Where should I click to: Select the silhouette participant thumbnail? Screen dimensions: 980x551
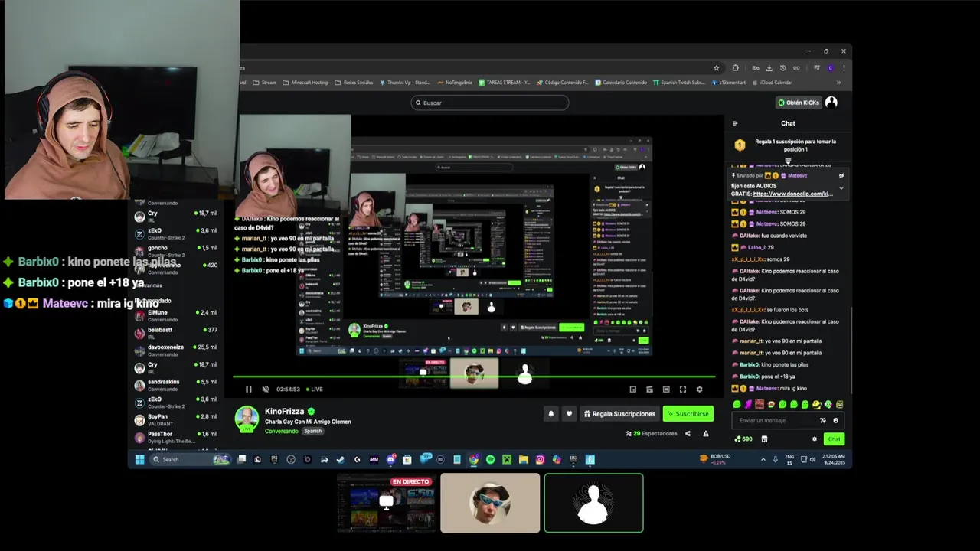593,503
